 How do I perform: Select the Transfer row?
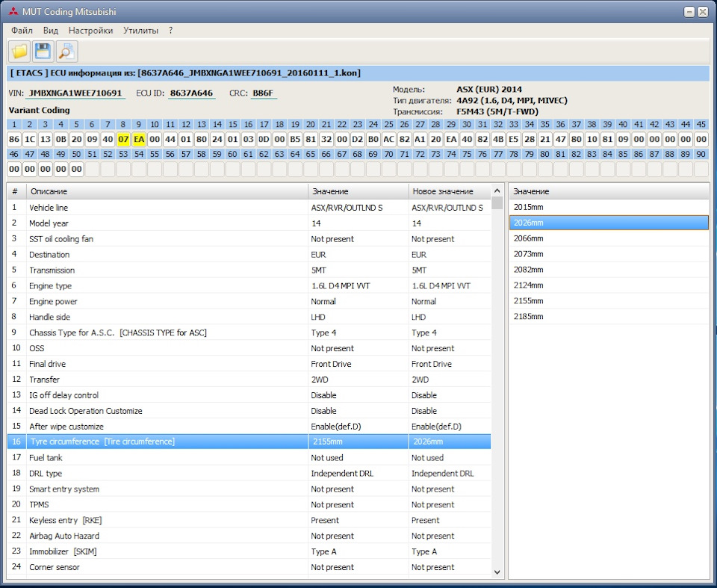pyautogui.click(x=249, y=380)
